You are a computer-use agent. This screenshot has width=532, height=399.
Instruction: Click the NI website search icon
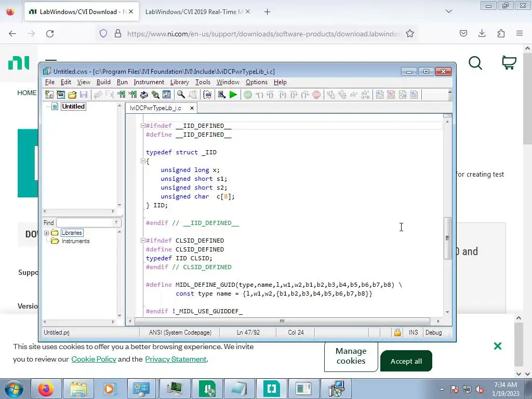[475, 63]
